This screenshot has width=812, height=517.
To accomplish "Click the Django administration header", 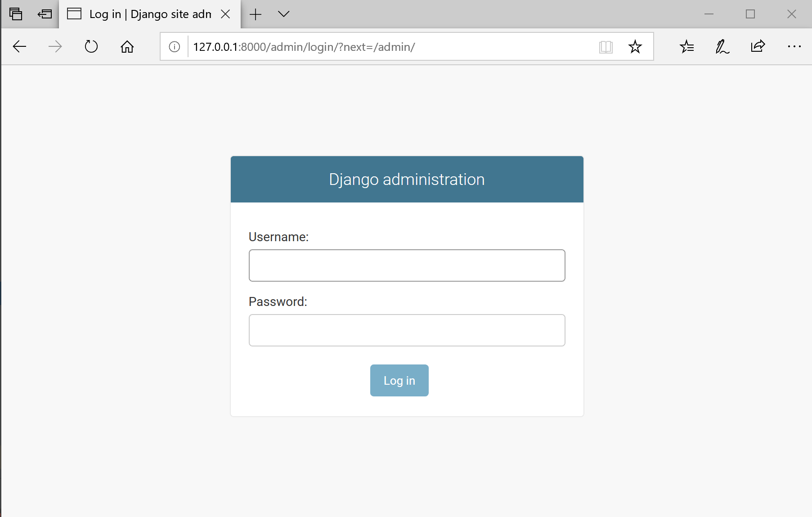I will (407, 180).
